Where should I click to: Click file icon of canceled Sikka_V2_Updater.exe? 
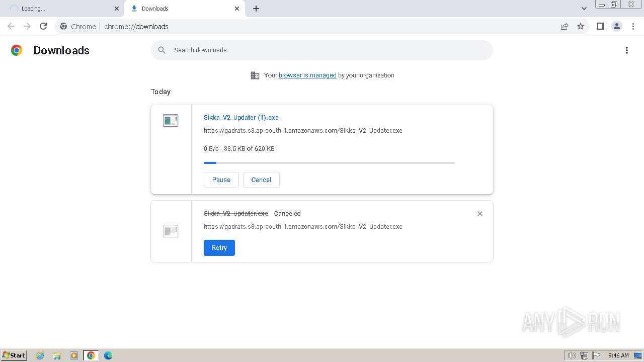click(x=171, y=231)
